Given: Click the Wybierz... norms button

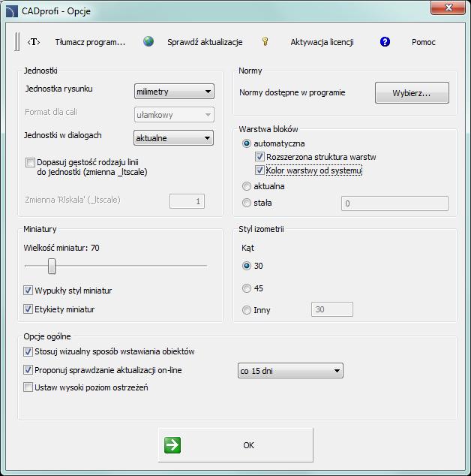Looking at the screenshot, I should (x=412, y=92).
